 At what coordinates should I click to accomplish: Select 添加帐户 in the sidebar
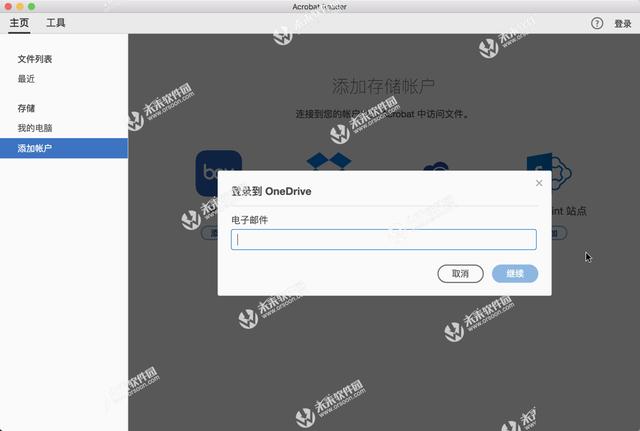(x=64, y=148)
